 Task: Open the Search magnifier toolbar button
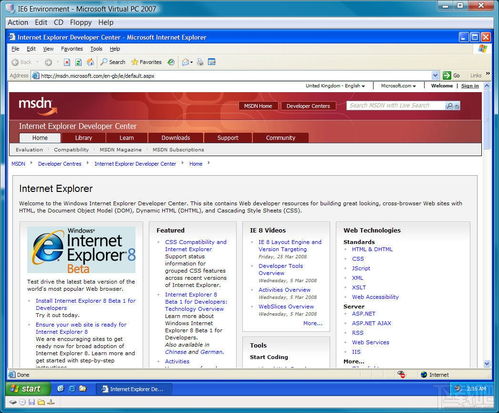113,62
